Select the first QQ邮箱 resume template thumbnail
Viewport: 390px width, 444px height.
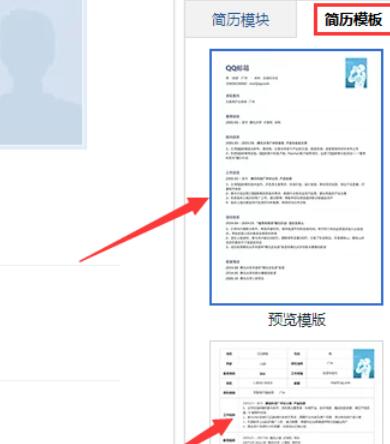click(296, 177)
